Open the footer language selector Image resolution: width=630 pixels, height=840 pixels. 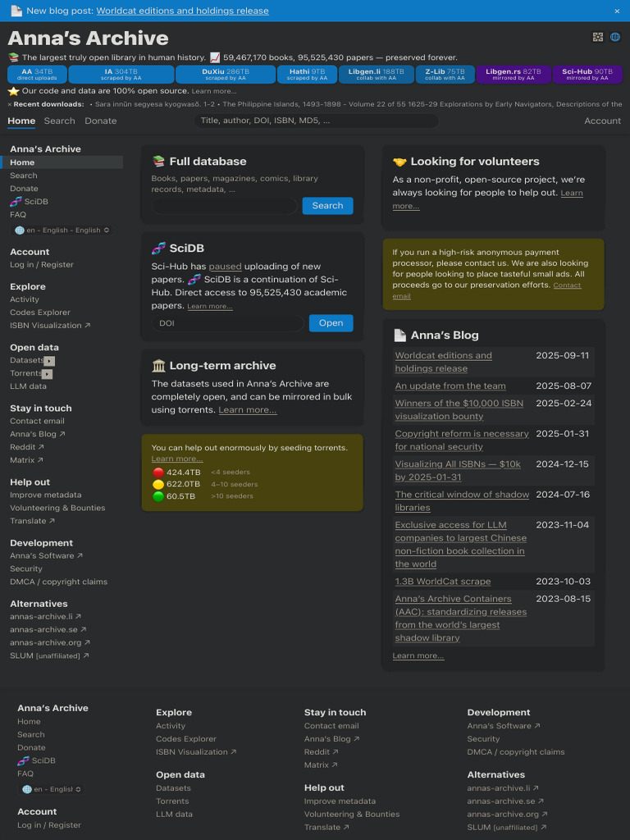tap(50, 789)
